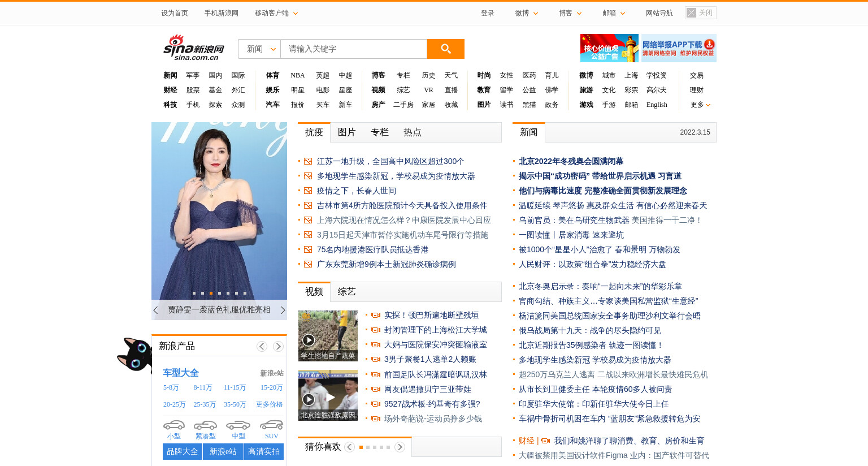
Task: Open the NBA navigation link
Action: [298, 75]
